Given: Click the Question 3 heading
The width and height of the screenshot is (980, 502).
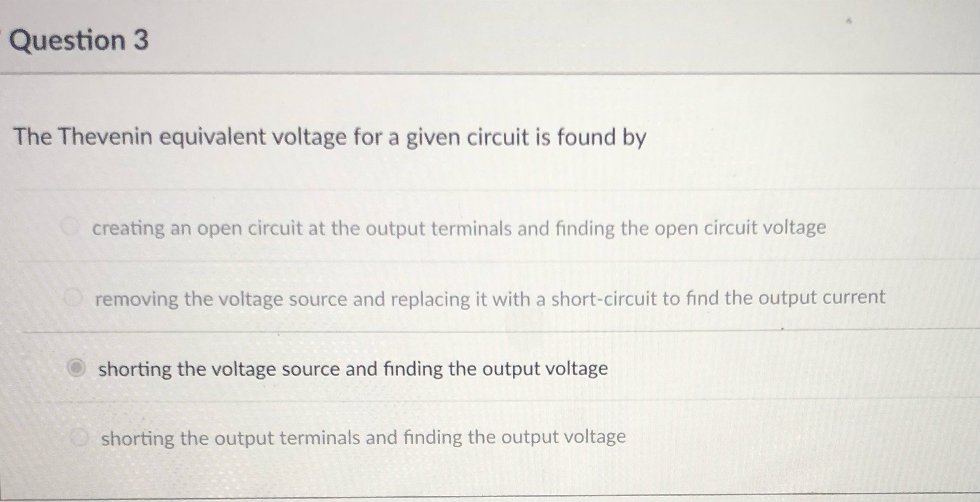Looking at the screenshot, I should 78,41.
